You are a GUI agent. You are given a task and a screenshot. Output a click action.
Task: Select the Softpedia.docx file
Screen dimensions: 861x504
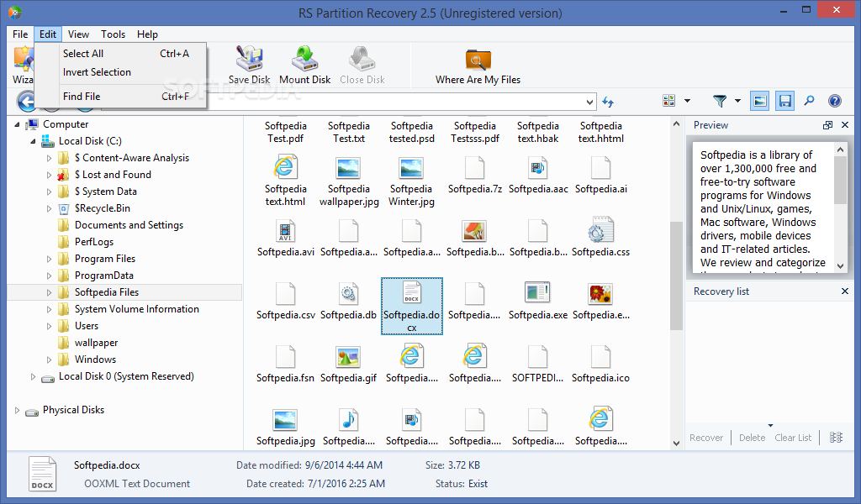412,306
